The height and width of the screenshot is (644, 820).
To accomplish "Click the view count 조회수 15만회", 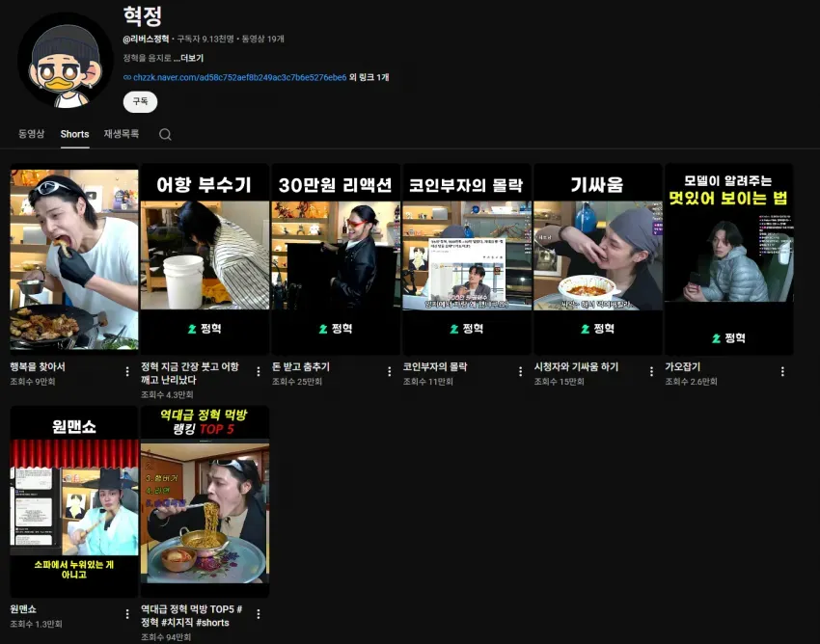I will coord(559,382).
